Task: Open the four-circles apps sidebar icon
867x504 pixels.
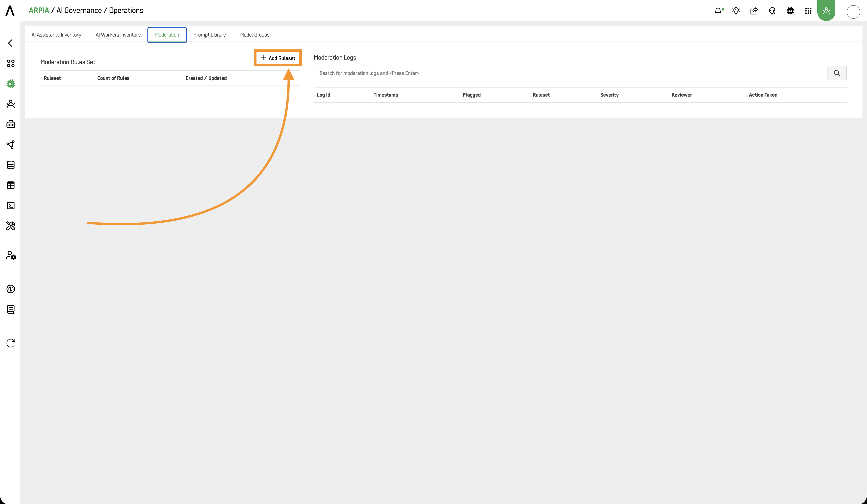Action: tap(11, 63)
